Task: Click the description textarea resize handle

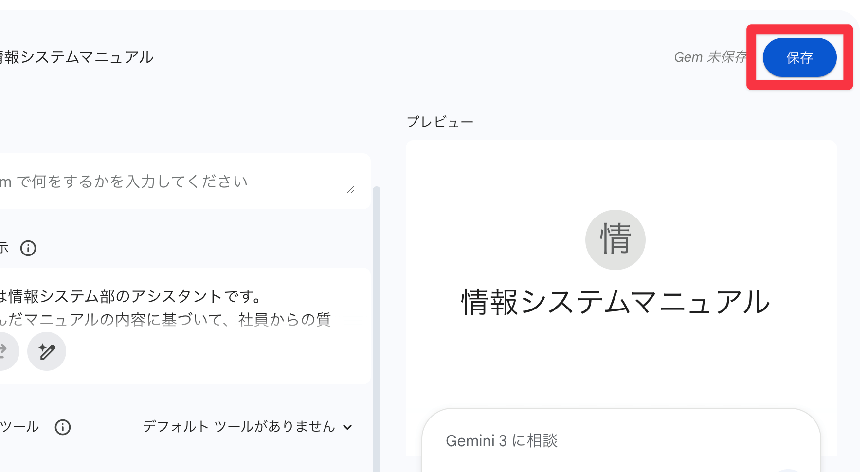Action: (351, 189)
